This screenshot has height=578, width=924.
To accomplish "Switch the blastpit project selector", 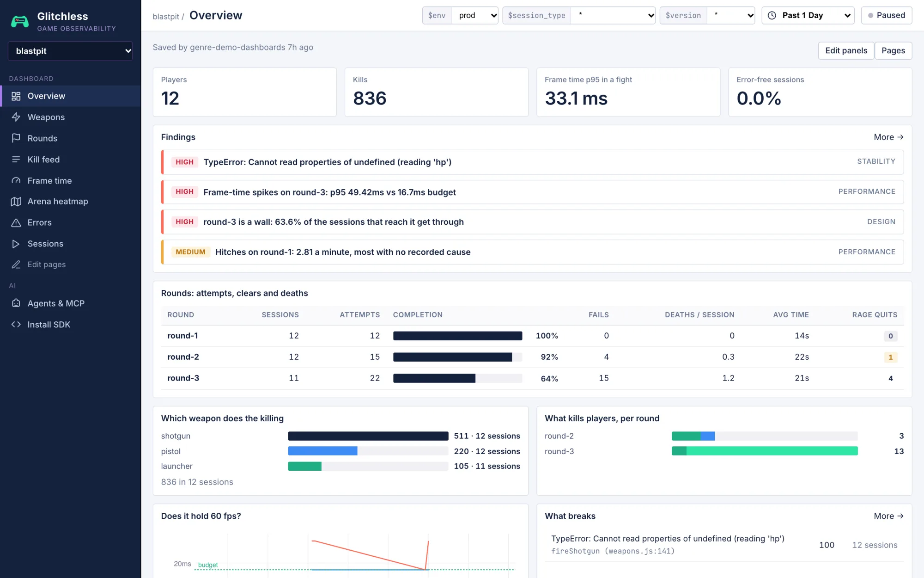I will point(70,51).
